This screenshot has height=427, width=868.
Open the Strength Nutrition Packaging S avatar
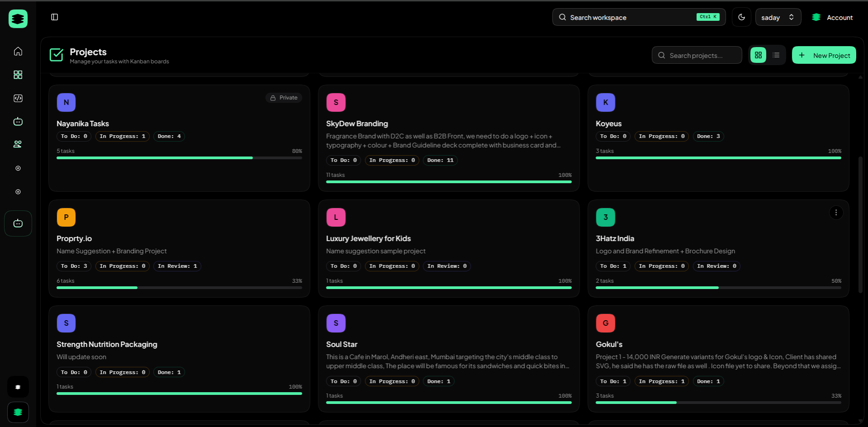(66, 323)
